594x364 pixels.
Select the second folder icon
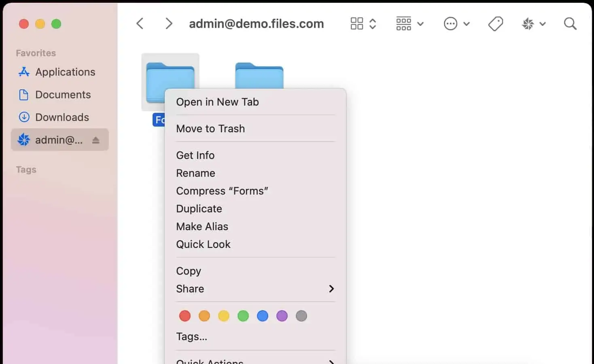tap(259, 76)
